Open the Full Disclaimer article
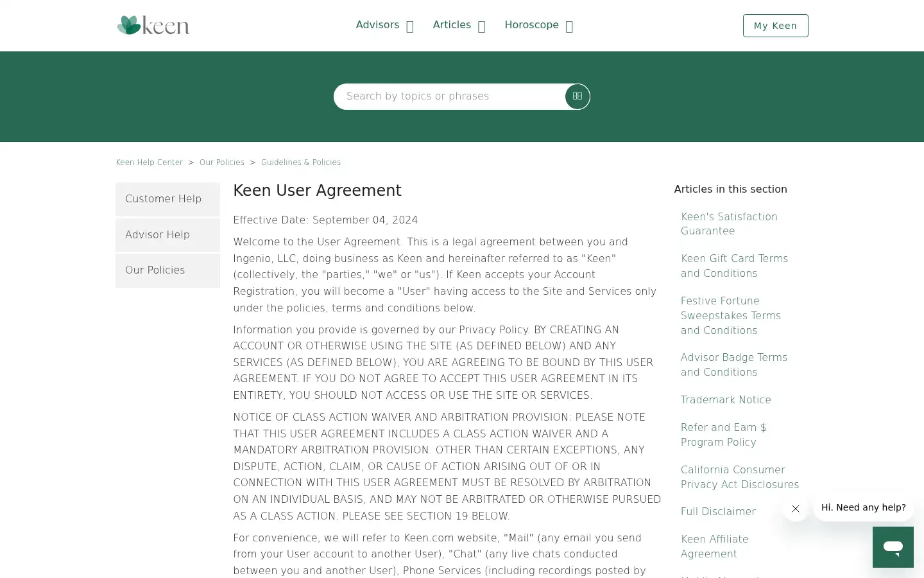 click(718, 512)
